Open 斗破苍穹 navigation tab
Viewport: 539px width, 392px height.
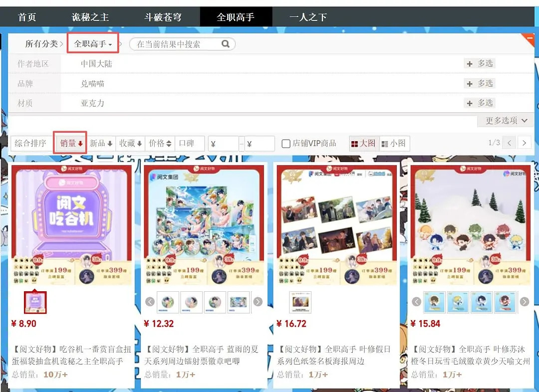163,17
